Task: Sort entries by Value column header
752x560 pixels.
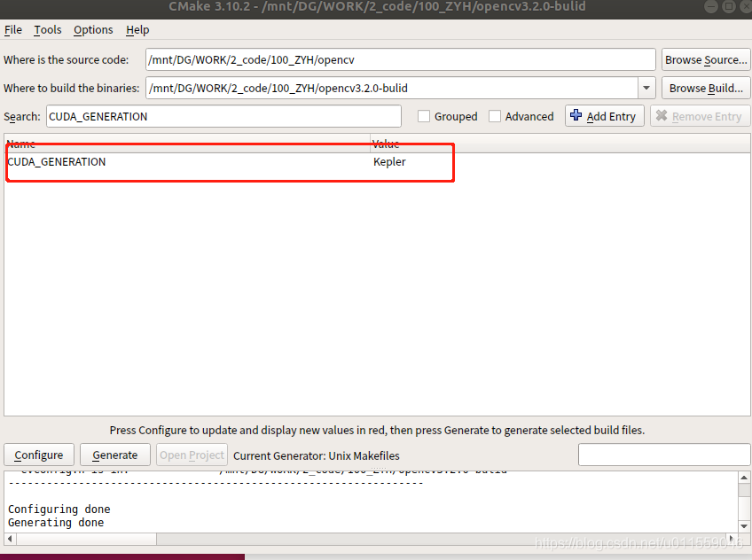Action: 560,144
